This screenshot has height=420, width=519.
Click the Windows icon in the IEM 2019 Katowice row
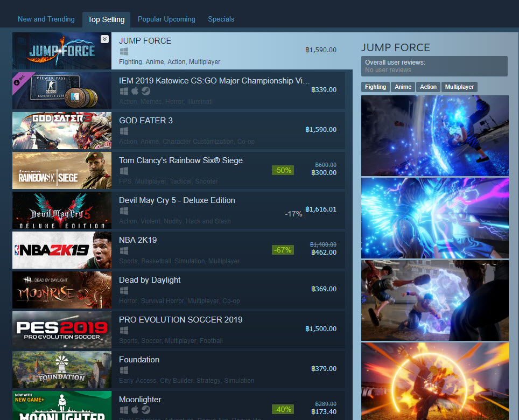pos(124,91)
